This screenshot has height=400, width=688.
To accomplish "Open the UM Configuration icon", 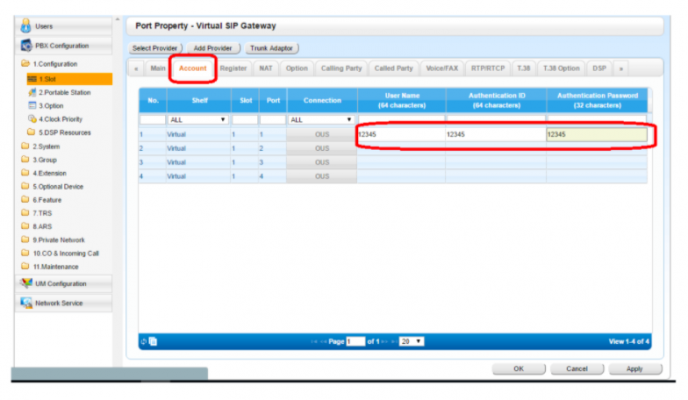I will click(x=26, y=283).
